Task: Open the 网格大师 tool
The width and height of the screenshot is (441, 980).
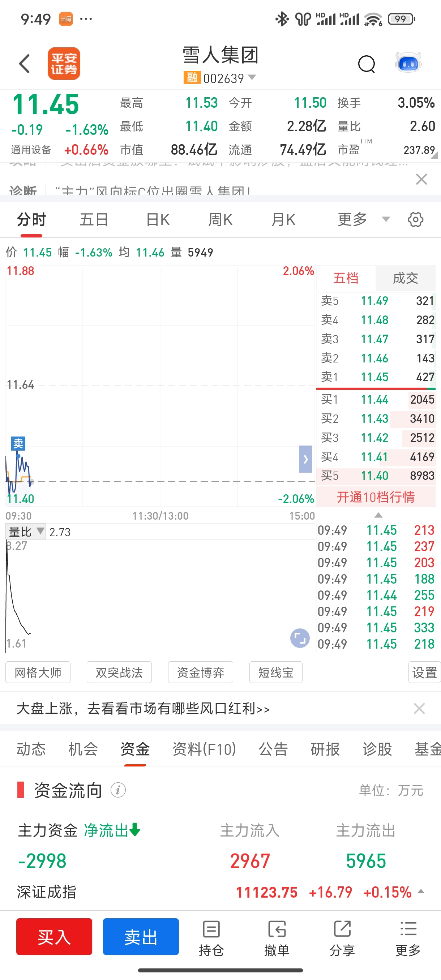Action: 38,672
